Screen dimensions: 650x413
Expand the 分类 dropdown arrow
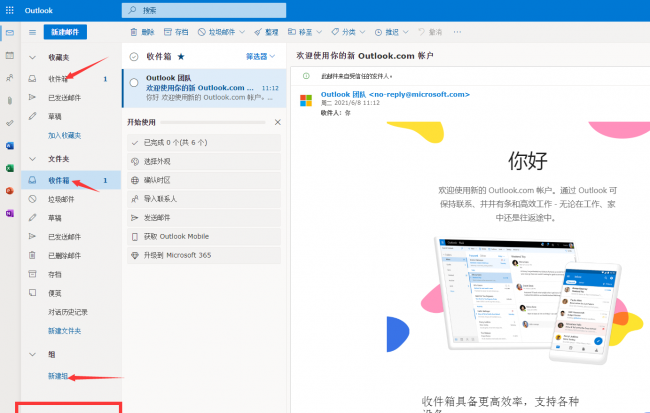click(362, 32)
